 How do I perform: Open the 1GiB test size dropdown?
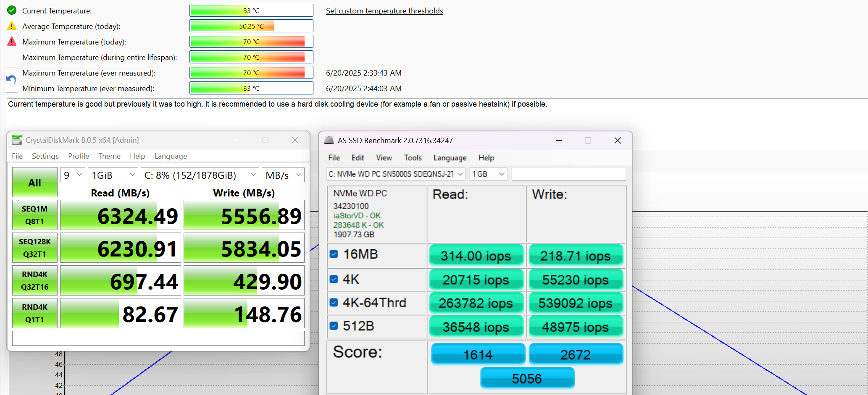click(113, 175)
